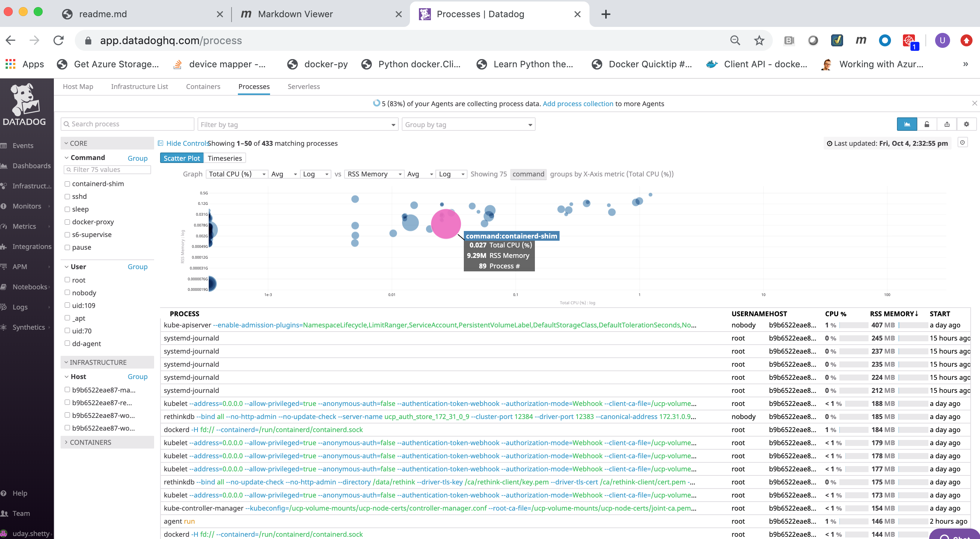980x539 pixels.
Task: Toggle the graph display icon button
Action: point(907,124)
